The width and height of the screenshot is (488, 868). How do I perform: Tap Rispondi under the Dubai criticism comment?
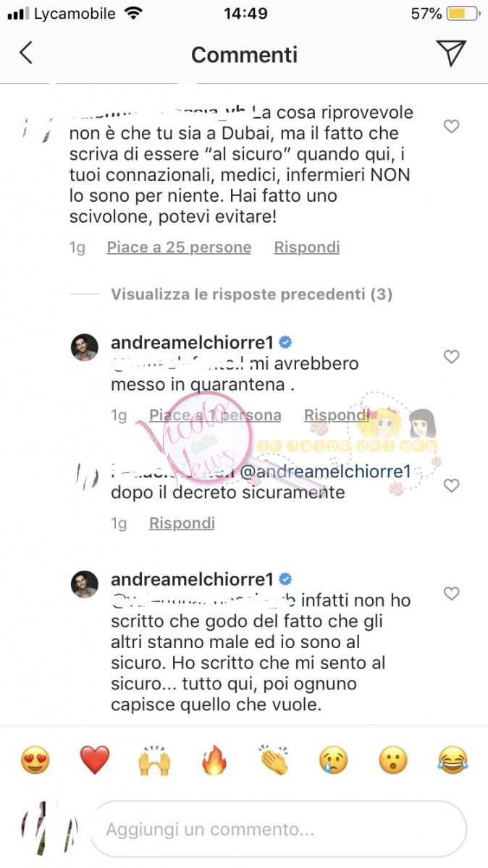tap(306, 247)
